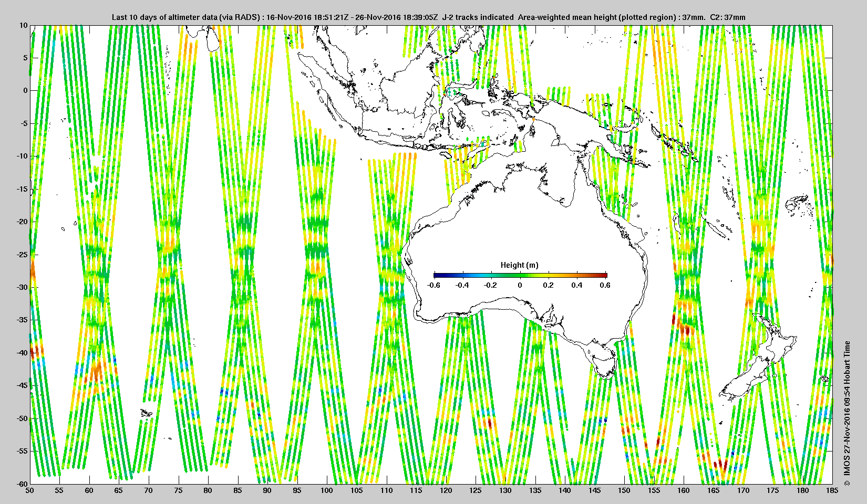Click longitude tick label '95' on bottom axis

point(297,490)
